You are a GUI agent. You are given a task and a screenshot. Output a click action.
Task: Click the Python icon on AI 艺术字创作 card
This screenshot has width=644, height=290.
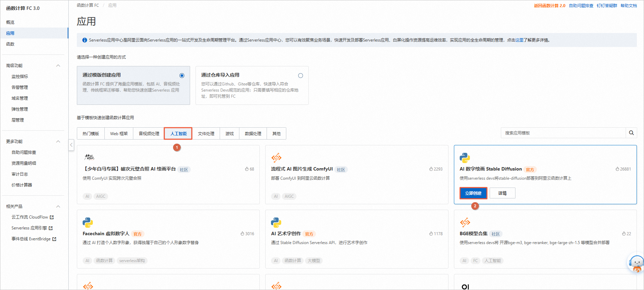276,223
